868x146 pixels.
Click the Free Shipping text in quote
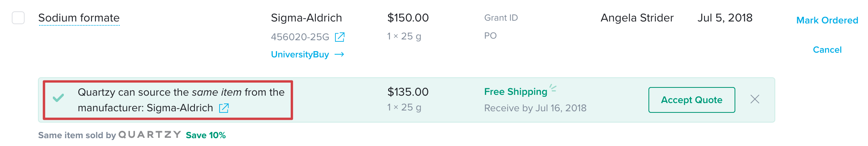click(515, 92)
